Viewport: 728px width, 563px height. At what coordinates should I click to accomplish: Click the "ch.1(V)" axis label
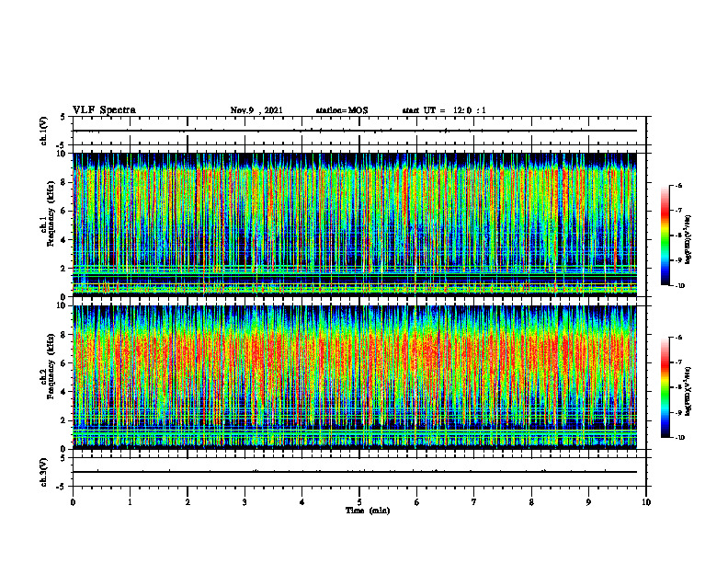point(43,131)
